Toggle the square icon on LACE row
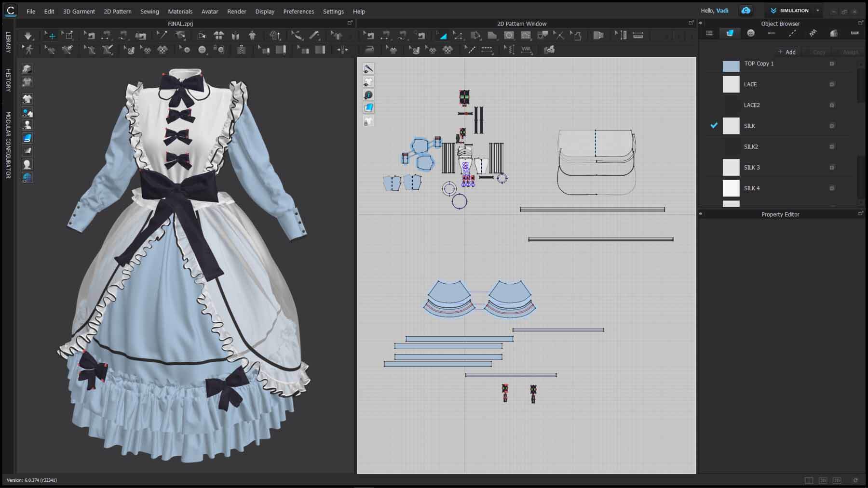 (x=832, y=84)
